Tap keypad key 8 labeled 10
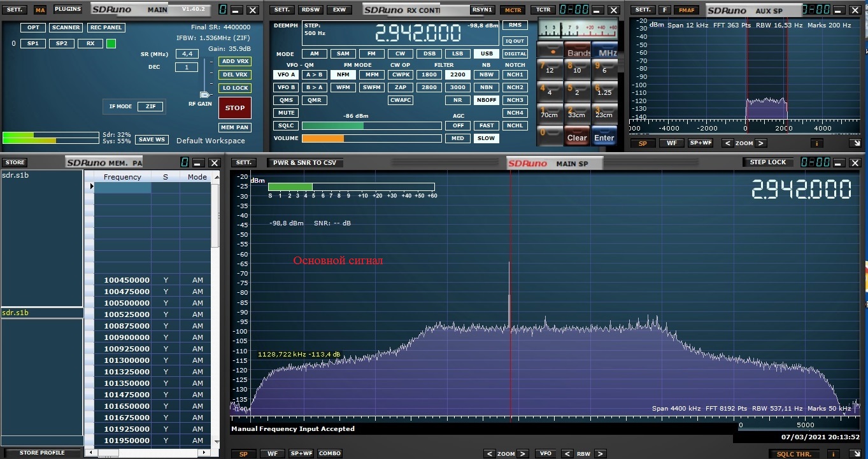Viewport: 868px width, 459px height. [x=577, y=69]
